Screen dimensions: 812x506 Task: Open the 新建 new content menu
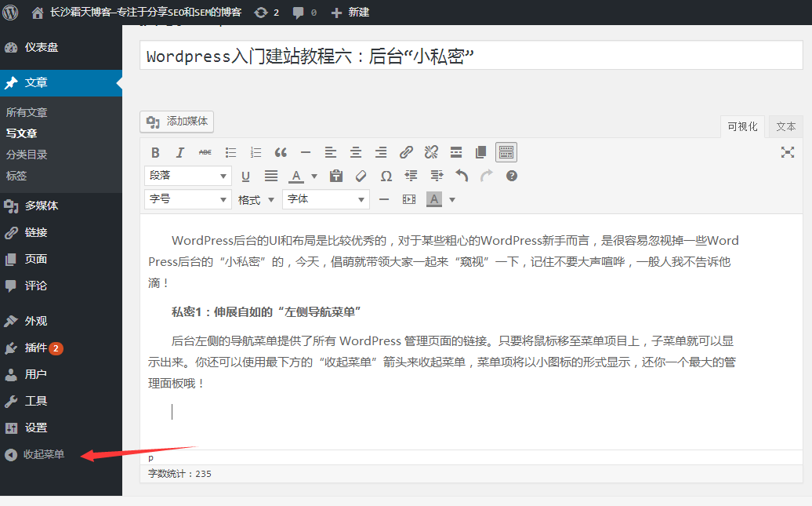[350, 13]
